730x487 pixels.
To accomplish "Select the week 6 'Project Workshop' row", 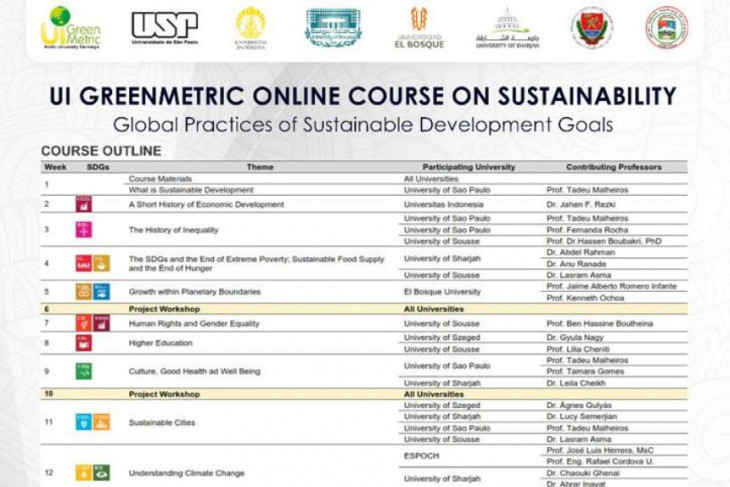I will pyautogui.click(x=364, y=309).
